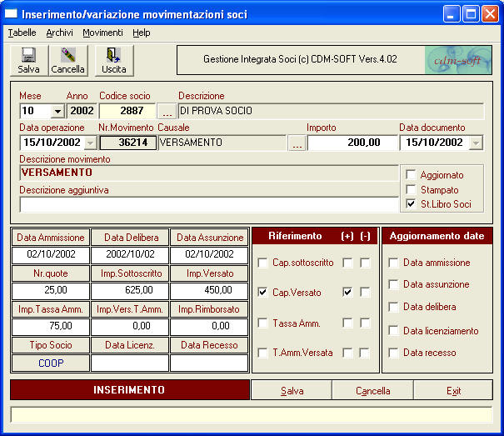Open the Help menu

tap(142, 33)
